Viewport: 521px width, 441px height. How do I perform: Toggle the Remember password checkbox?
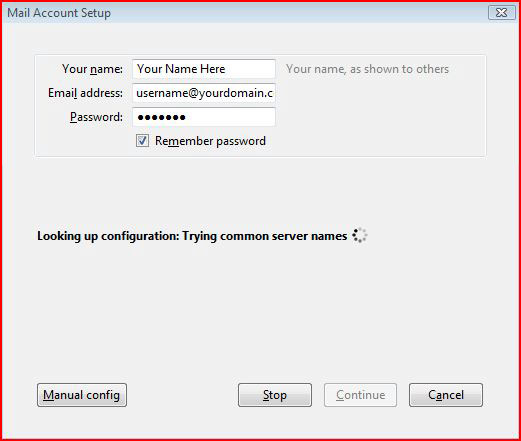pyautogui.click(x=142, y=141)
